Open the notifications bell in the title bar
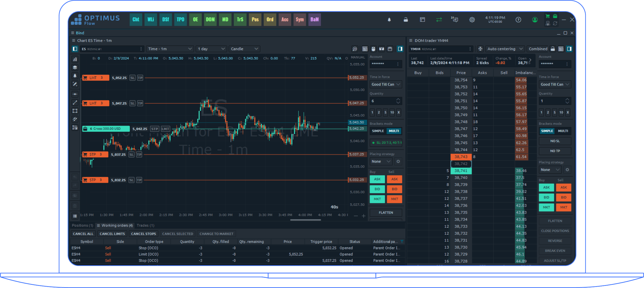This screenshot has width=644, height=288. click(389, 20)
